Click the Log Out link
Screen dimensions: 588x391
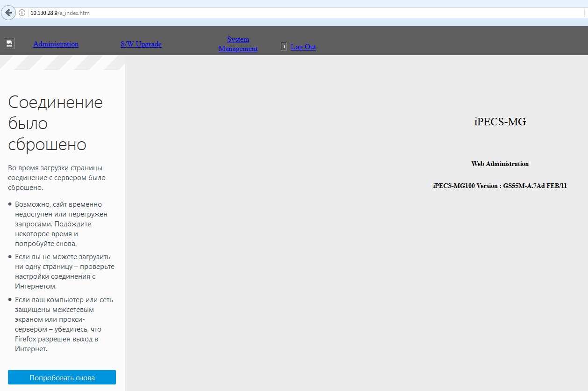[303, 47]
